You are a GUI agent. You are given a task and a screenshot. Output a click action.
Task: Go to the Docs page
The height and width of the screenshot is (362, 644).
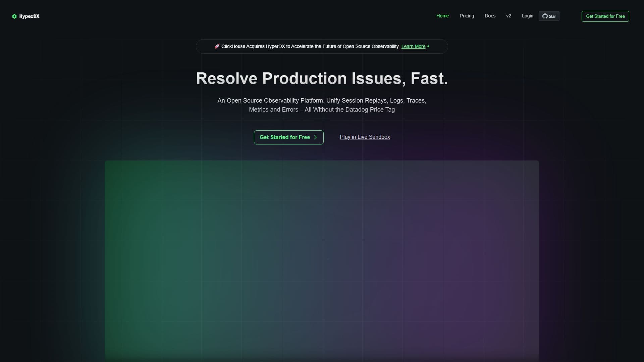pos(490,16)
